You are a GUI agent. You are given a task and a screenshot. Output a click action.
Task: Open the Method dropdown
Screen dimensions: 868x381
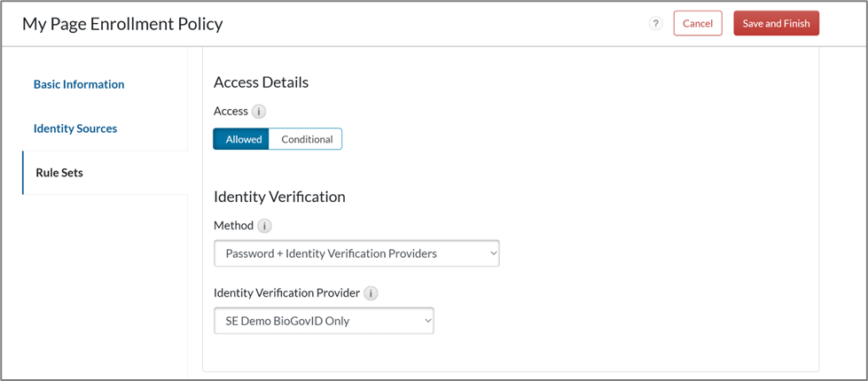pyautogui.click(x=356, y=253)
